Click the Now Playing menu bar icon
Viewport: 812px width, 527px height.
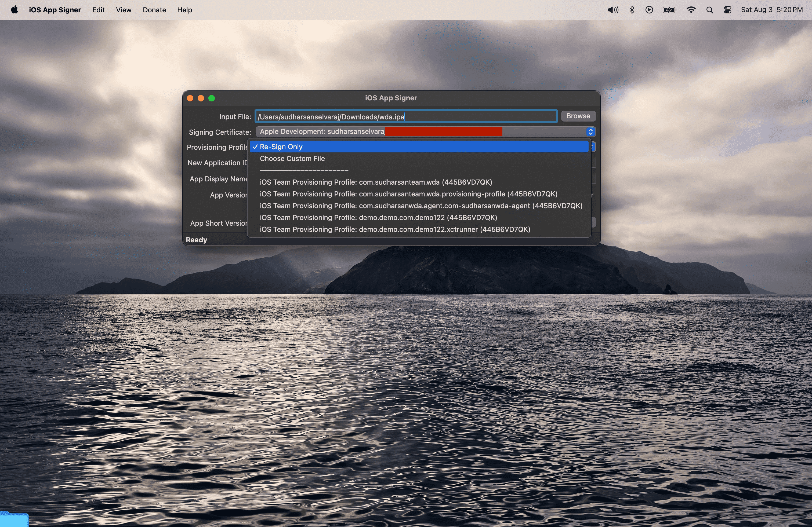(x=649, y=10)
